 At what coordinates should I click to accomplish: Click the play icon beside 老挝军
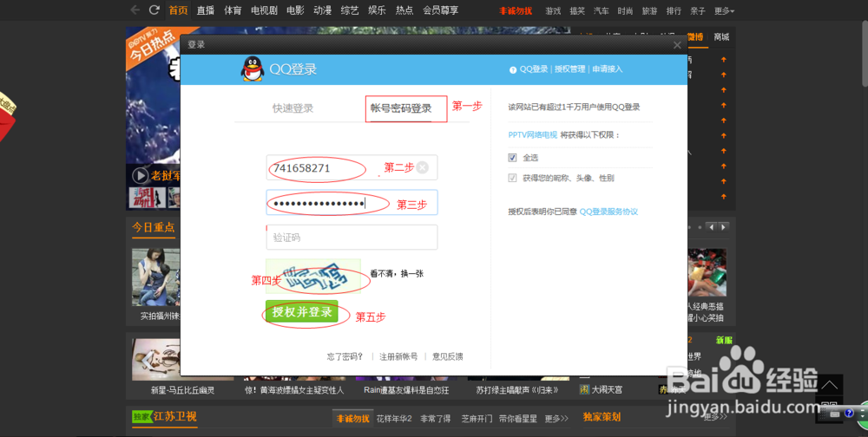click(140, 176)
